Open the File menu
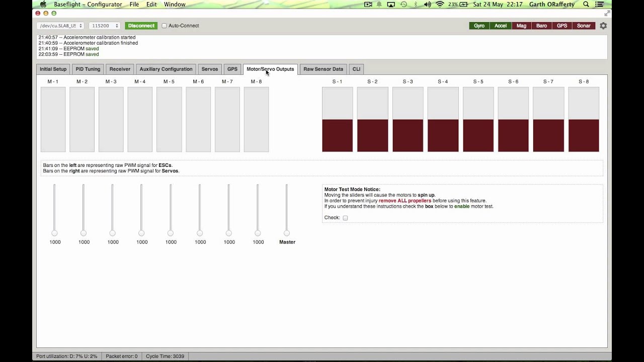Screen dimensions: 644x362 coord(134,4)
